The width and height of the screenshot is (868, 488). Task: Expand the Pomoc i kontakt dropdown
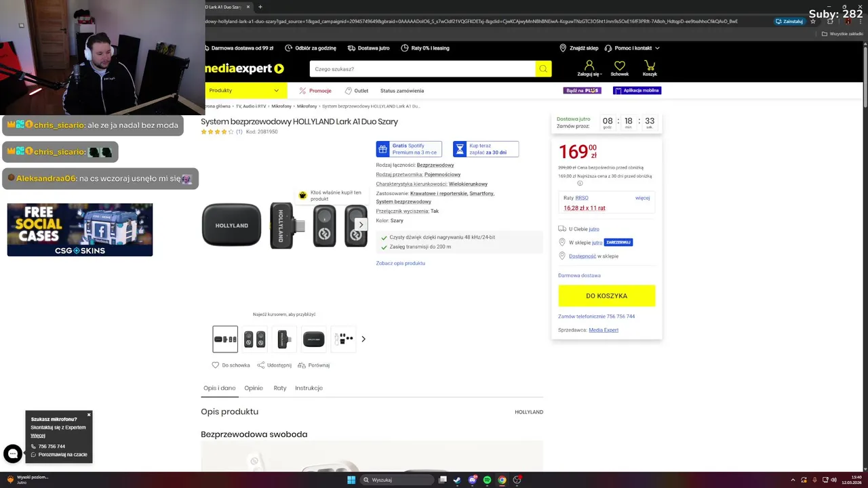[x=632, y=48]
